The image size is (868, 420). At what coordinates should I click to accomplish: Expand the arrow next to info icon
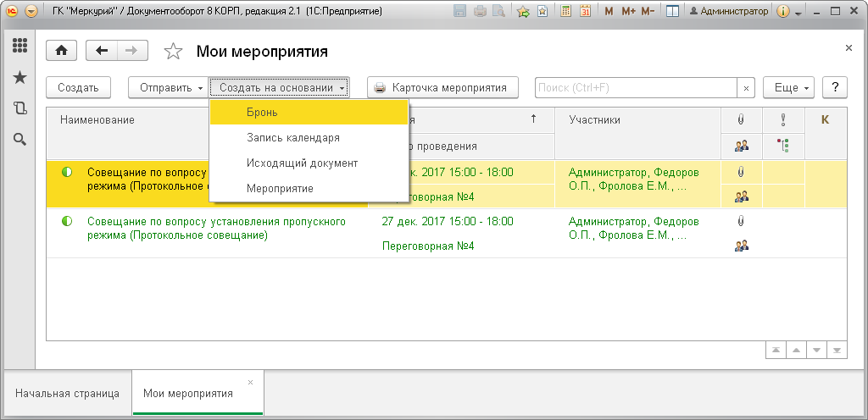pyautogui.click(x=798, y=12)
